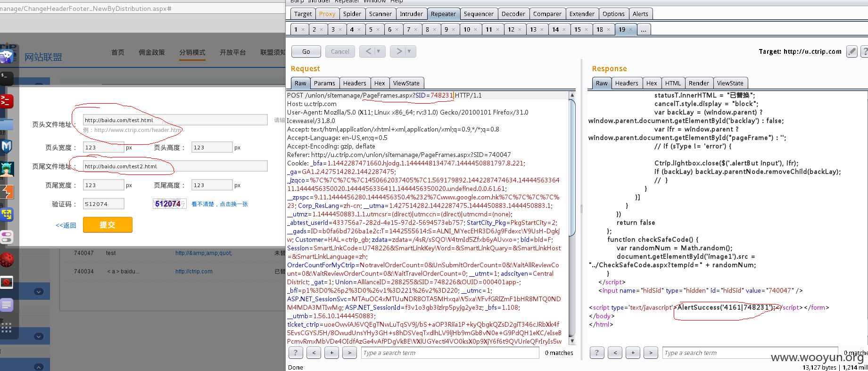Click the <<返回 back link
Screen dimensions: 868x371
coord(66,225)
